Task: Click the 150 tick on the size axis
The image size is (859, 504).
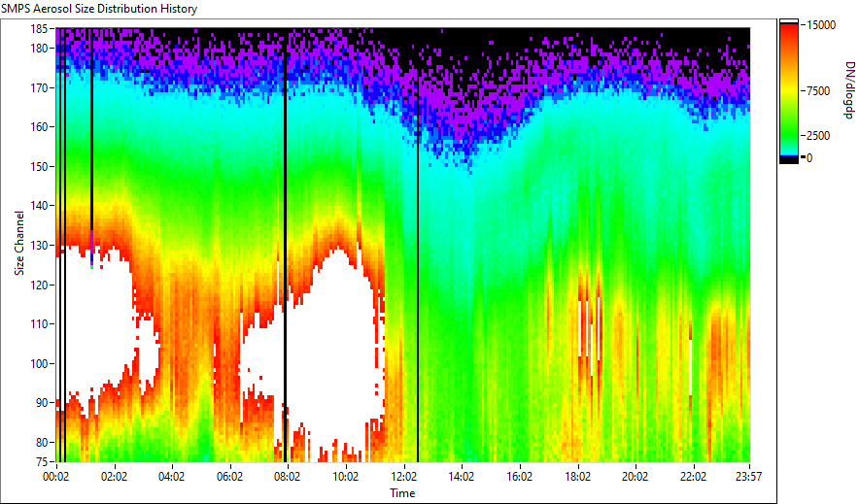Action: 38,166
